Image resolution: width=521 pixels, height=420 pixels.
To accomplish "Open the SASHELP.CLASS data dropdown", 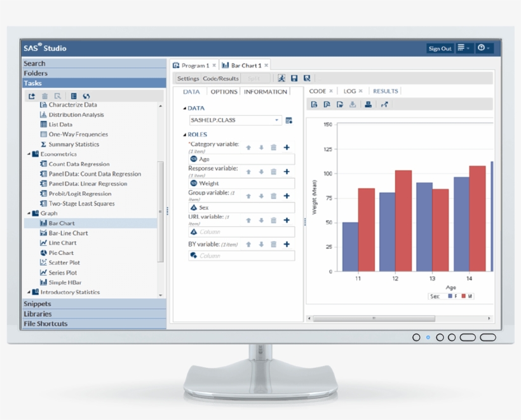I will (276, 119).
